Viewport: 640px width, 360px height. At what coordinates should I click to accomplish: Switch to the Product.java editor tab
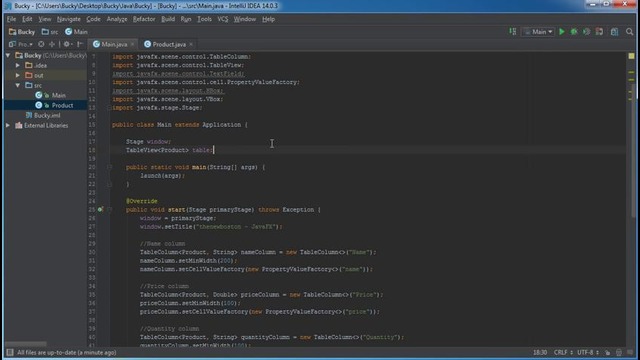(169, 44)
